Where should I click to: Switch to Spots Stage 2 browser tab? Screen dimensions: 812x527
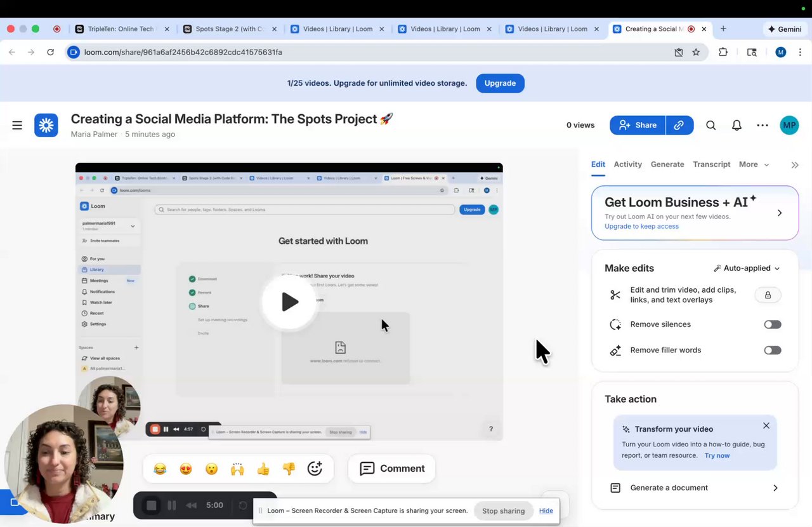[x=229, y=29]
